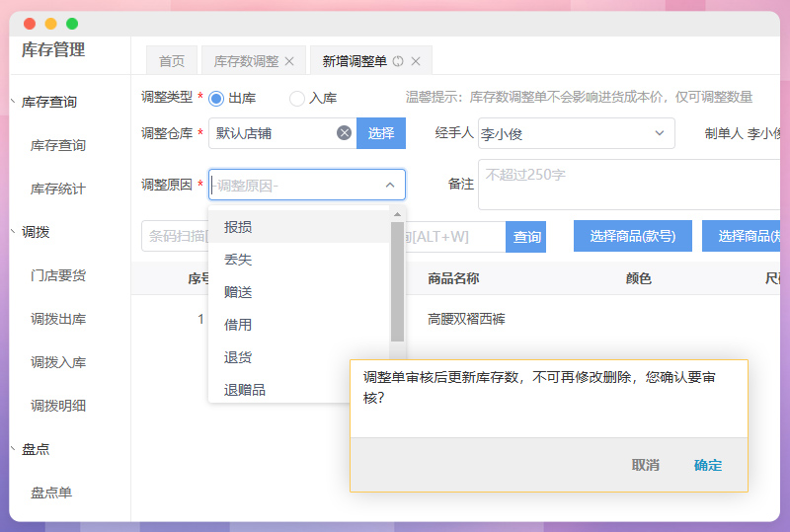Close the 库存数调整 tab
Image resolution: width=790 pixels, height=532 pixels.
(x=289, y=61)
